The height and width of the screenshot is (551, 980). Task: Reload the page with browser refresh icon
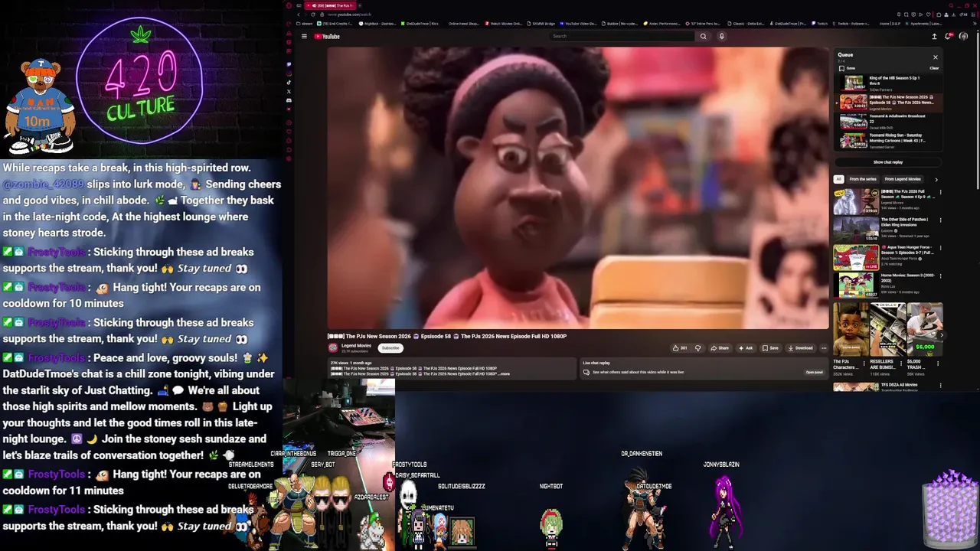coord(313,15)
